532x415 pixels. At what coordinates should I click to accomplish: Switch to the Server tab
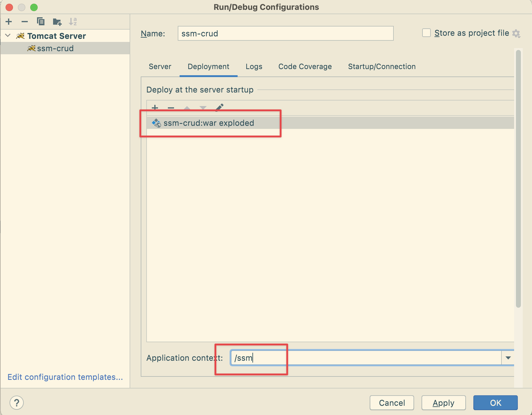click(x=160, y=67)
